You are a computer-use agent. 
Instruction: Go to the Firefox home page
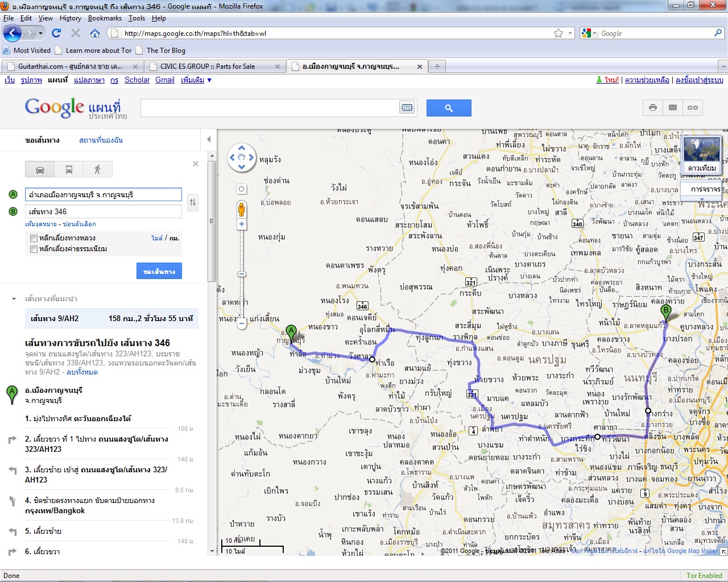95,33
